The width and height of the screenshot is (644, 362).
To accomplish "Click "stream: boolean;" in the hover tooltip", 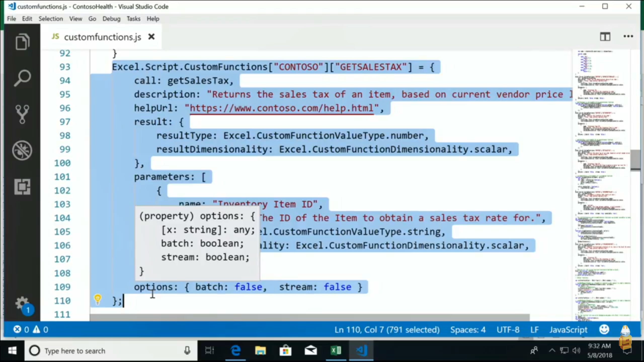I will (205, 257).
